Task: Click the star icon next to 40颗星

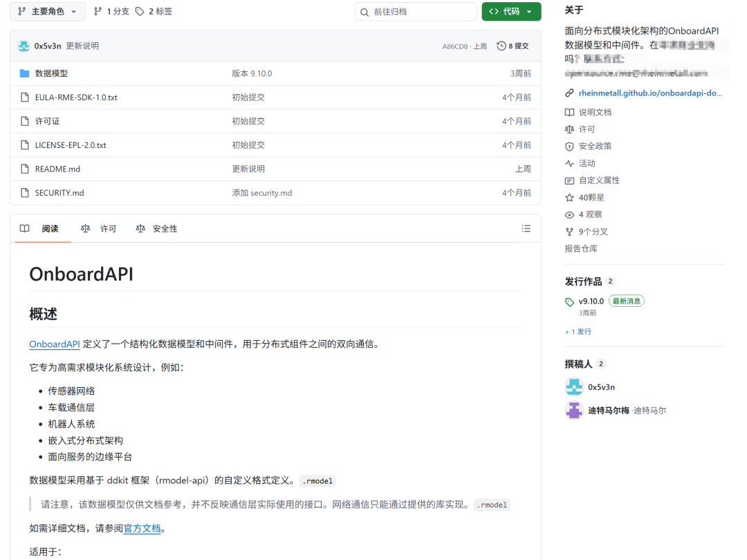Action: (569, 198)
